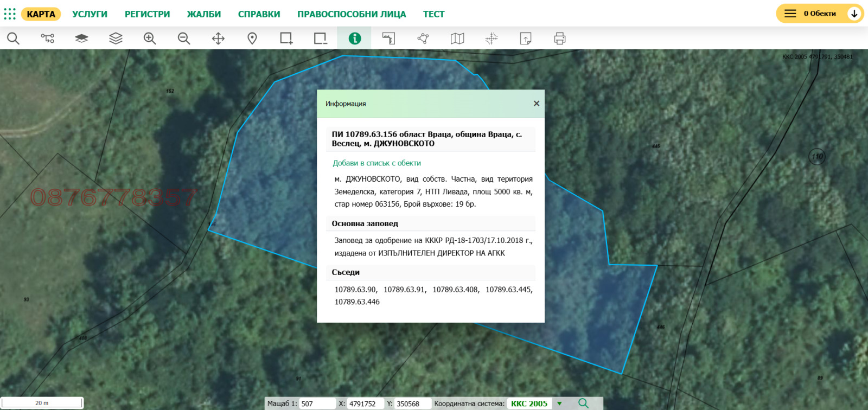The width and height of the screenshot is (868, 410).
Task: Click the printer icon
Action: [560, 39]
